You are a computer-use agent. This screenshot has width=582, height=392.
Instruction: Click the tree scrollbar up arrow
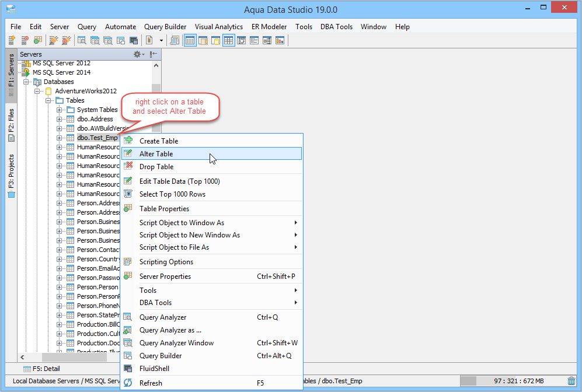[156, 65]
